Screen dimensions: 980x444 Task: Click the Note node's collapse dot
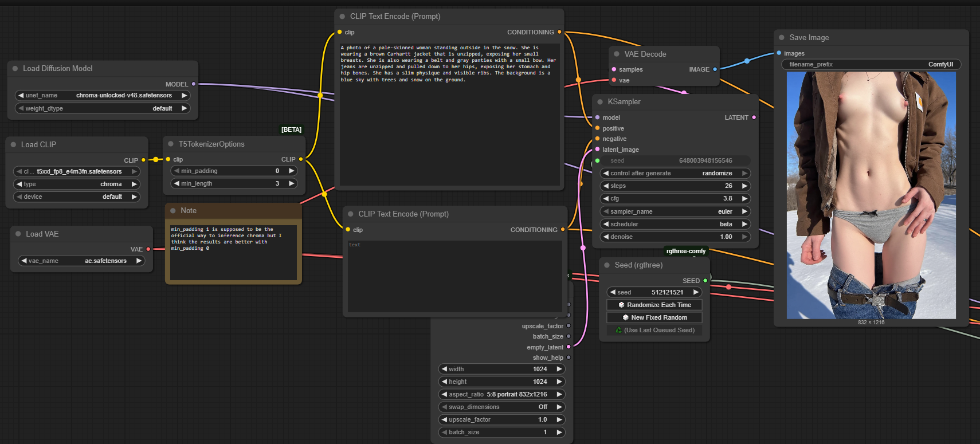[x=173, y=211]
